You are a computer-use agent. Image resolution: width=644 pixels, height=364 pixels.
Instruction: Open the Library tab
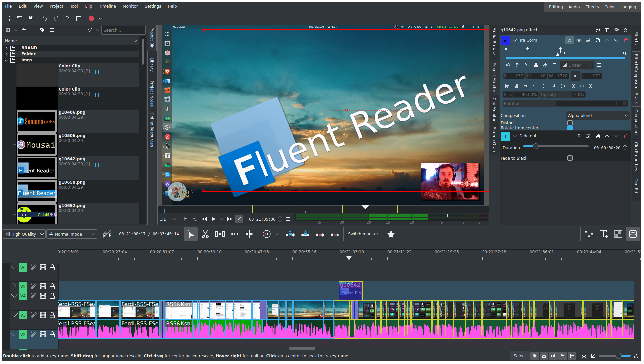click(x=152, y=65)
